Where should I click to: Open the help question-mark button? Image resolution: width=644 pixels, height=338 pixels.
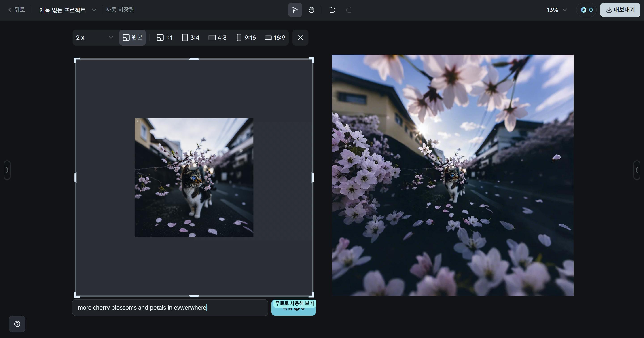pos(17,324)
